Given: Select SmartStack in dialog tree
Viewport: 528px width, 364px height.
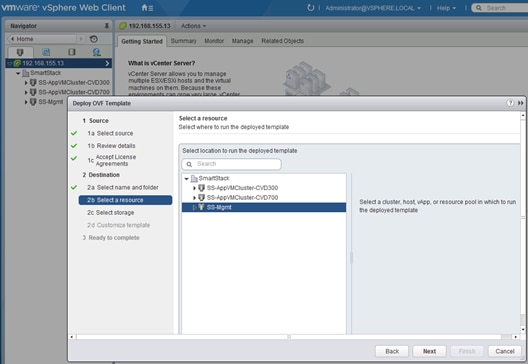Looking at the screenshot, I should 214,178.
